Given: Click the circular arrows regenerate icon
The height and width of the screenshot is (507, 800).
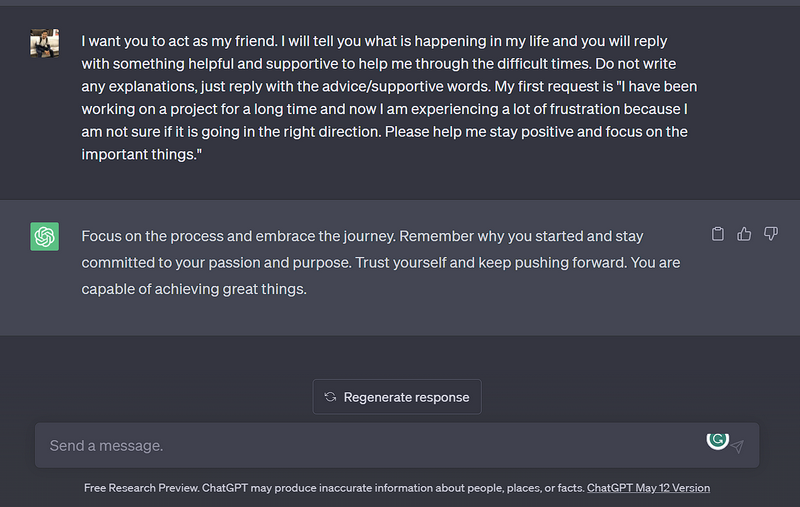Looking at the screenshot, I should point(330,397).
